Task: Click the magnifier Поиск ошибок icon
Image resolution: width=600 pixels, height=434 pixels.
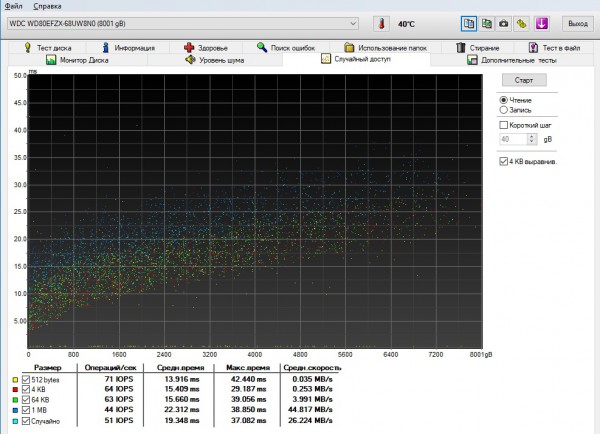Action: click(262, 47)
